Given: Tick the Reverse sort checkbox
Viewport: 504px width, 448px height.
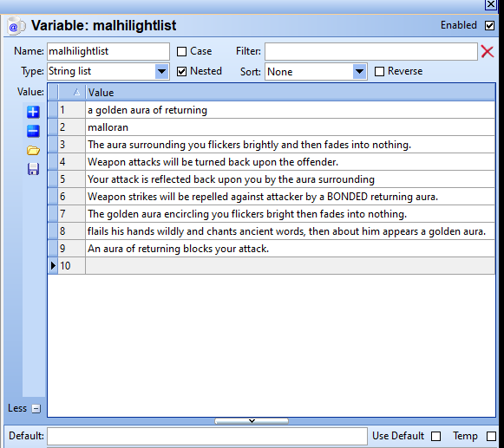Looking at the screenshot, I should pyautogui.click(x=379, y=71).
